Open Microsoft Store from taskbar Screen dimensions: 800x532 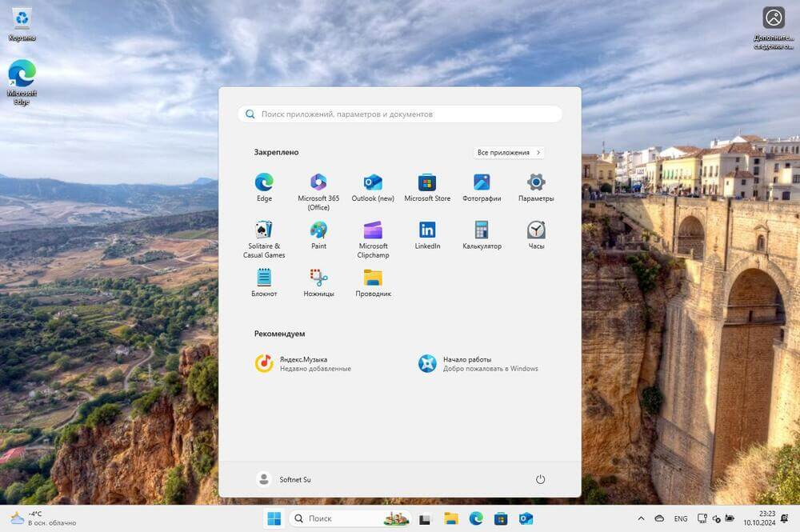point(501,518)
